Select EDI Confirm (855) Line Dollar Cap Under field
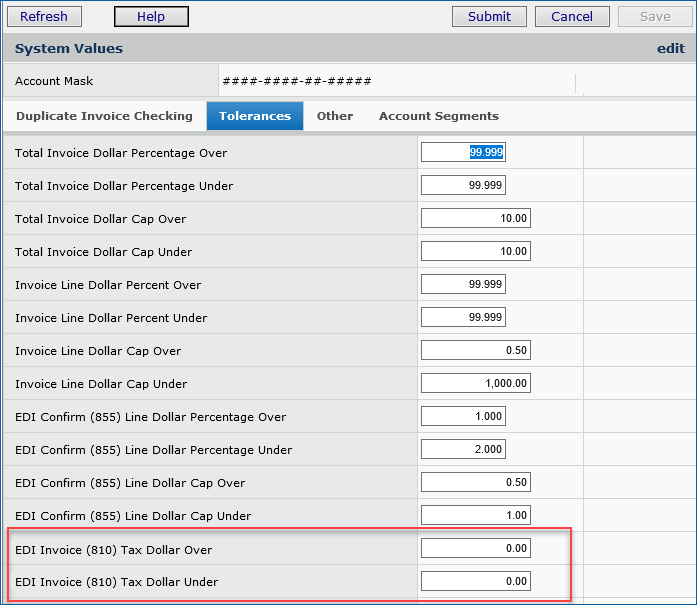Screen dimensions: 697x605 coord(475,515)
